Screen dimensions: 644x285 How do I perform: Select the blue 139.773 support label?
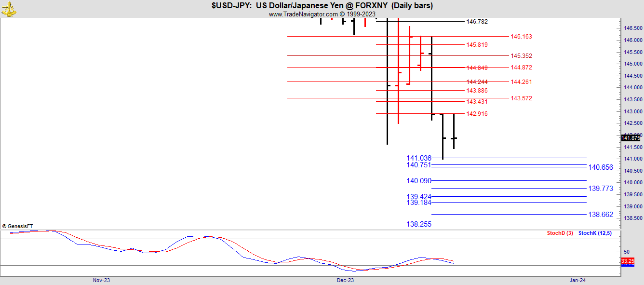601,189
